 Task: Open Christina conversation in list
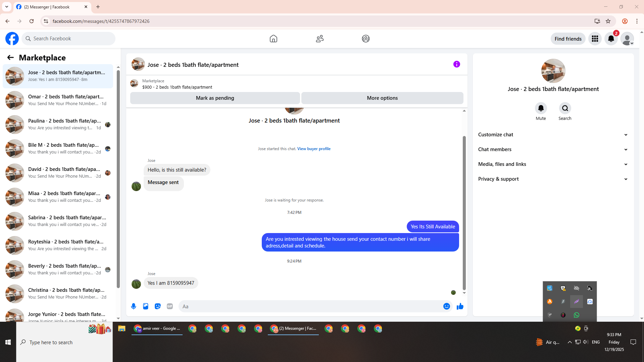coord(58,293)
